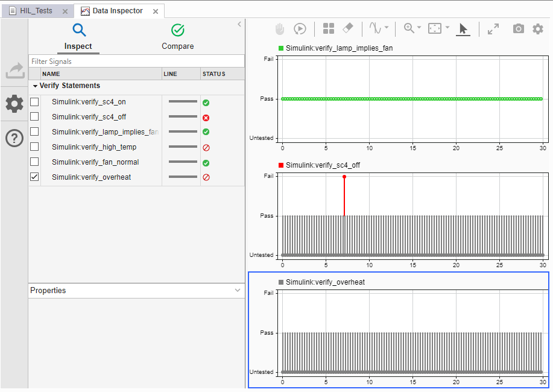Open the zoom tool dropdown arrow
Screen dimensions: 553x392
[419, 28]
